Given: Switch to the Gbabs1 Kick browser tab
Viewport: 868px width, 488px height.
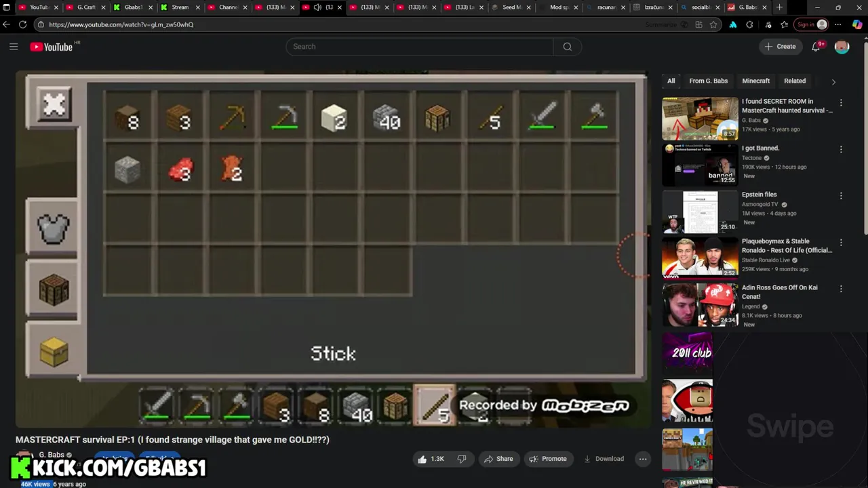Looking at the screenshot, I should pyautogui.click(x=134, y=7).
